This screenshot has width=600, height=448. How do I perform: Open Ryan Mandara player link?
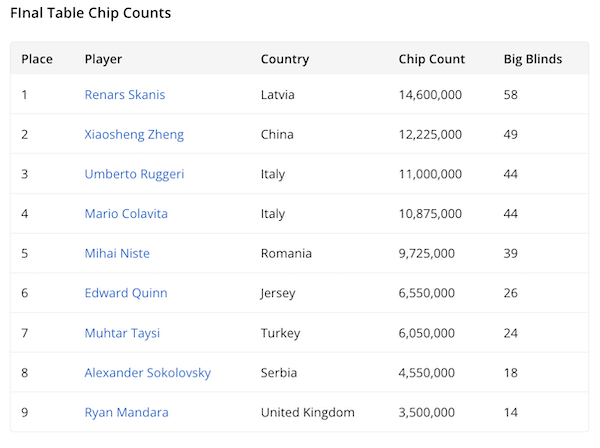coord(126,412)
